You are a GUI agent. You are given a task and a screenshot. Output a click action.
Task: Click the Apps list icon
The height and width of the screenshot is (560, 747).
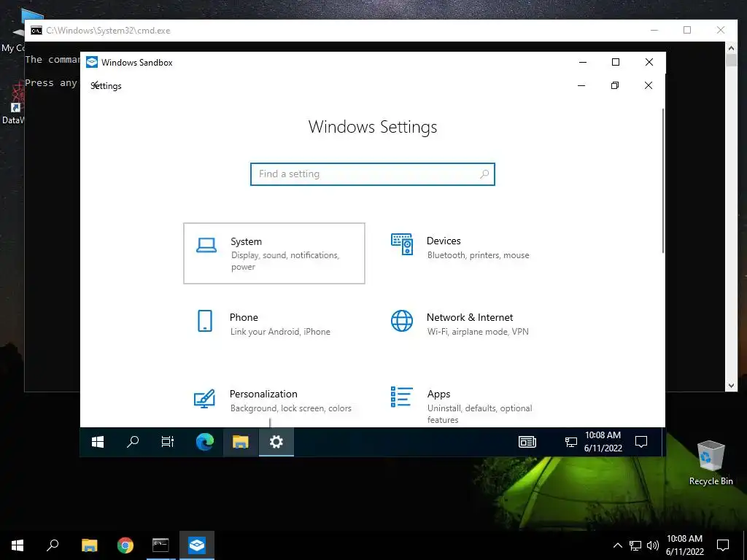(401, 397)
